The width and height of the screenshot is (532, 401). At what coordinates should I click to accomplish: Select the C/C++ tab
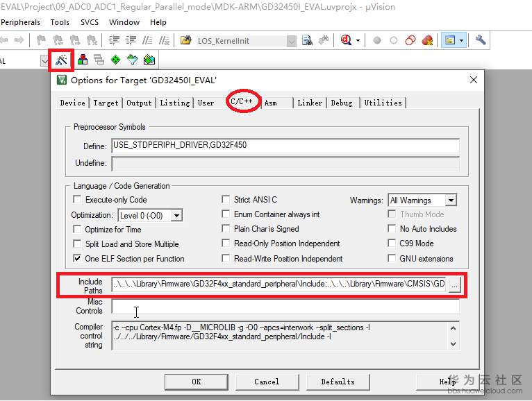click(242, 101)
